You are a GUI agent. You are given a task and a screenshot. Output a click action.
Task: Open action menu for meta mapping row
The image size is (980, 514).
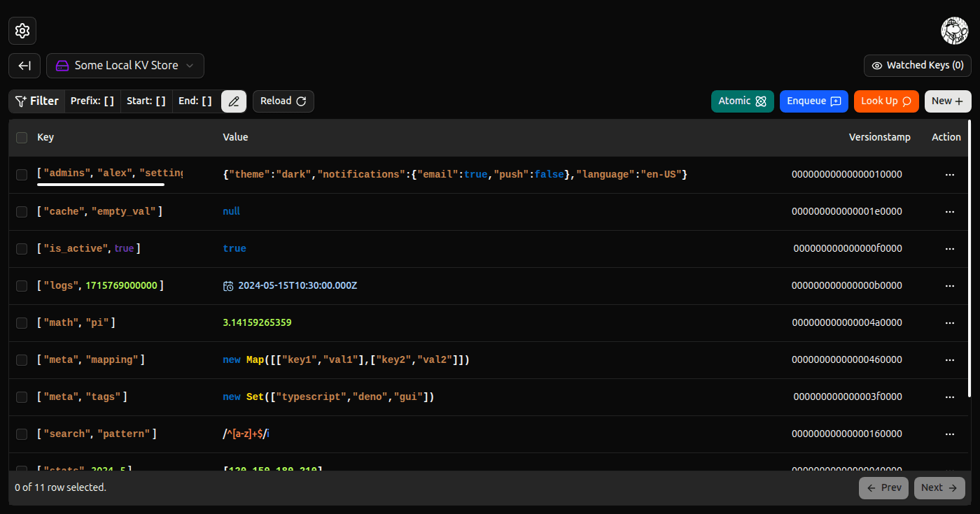tap(950, 360)
